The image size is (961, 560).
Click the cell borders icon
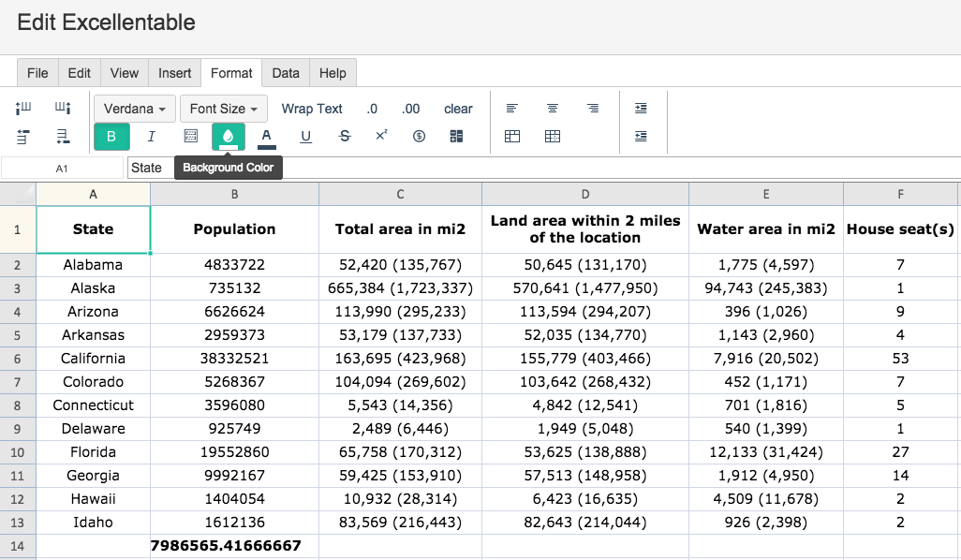[190, 136]
